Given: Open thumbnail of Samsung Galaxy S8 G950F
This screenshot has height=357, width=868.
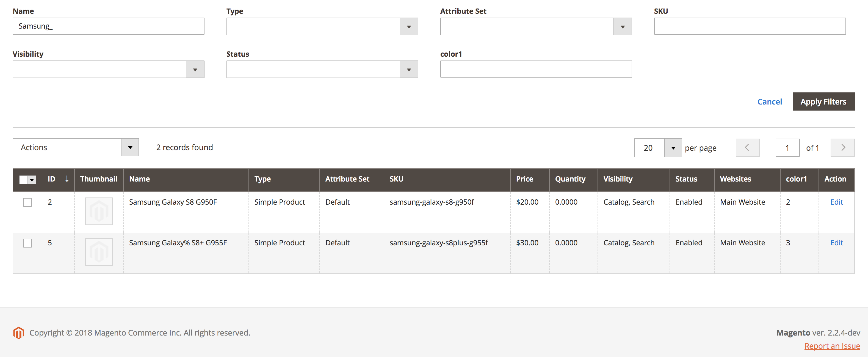Looking at the screenshot, I should (99, 211).
